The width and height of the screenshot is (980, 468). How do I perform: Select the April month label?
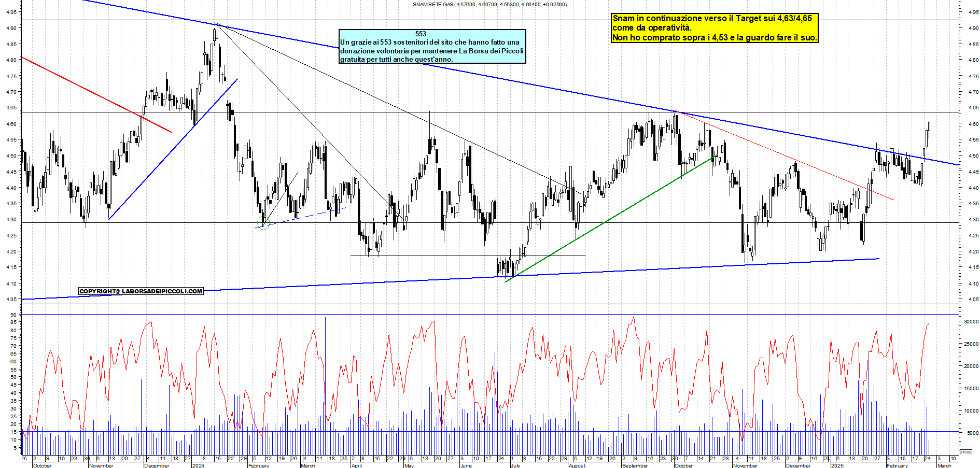[356, 465]
